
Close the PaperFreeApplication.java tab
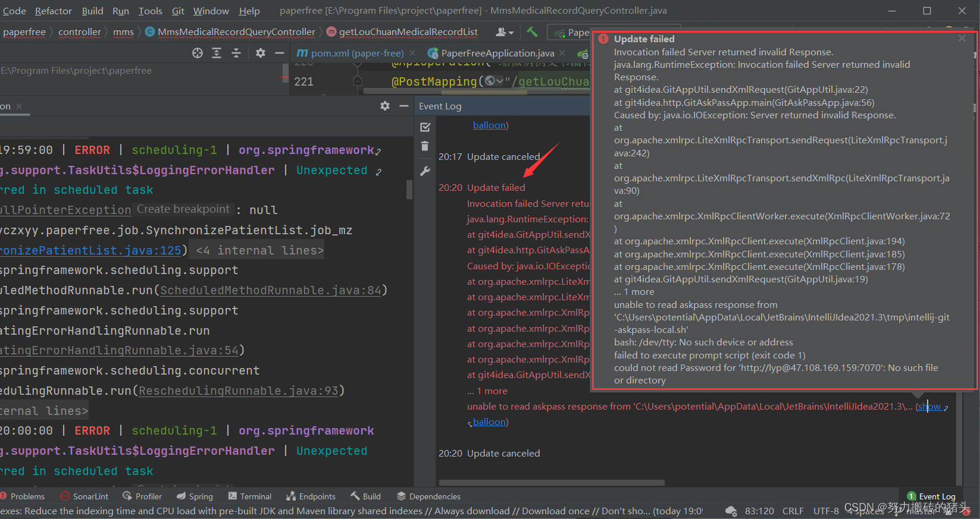click(562, 53)
